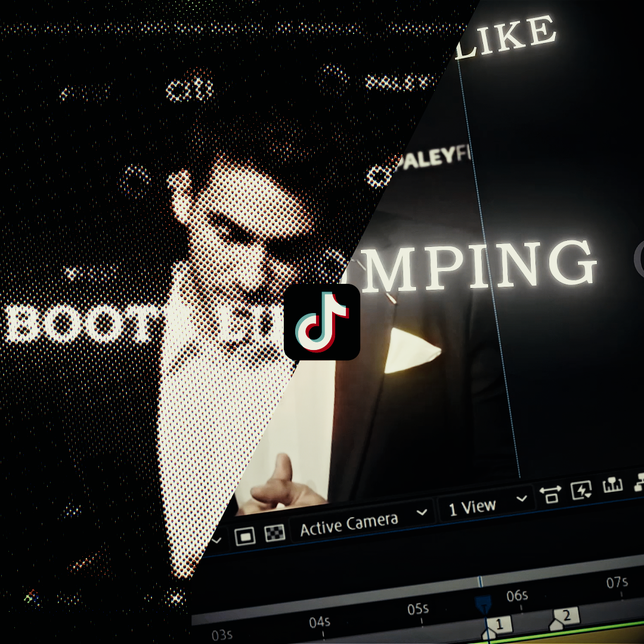Click the 06s mark on time ruler
Viewport: 644px width, 644px height.
(517, 596)
